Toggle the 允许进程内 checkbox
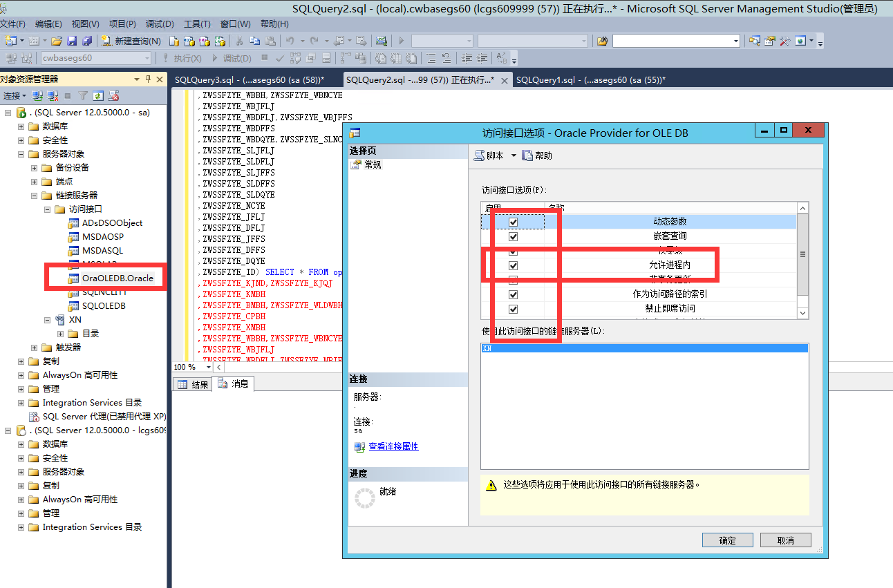Screen dimensions: 893x588 (x=513, y=265)
